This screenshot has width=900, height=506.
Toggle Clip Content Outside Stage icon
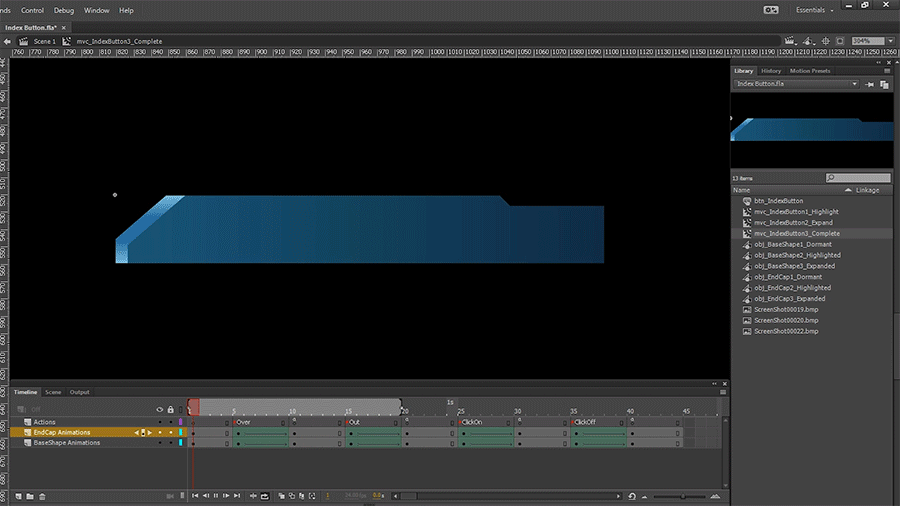tap(840, 41)
